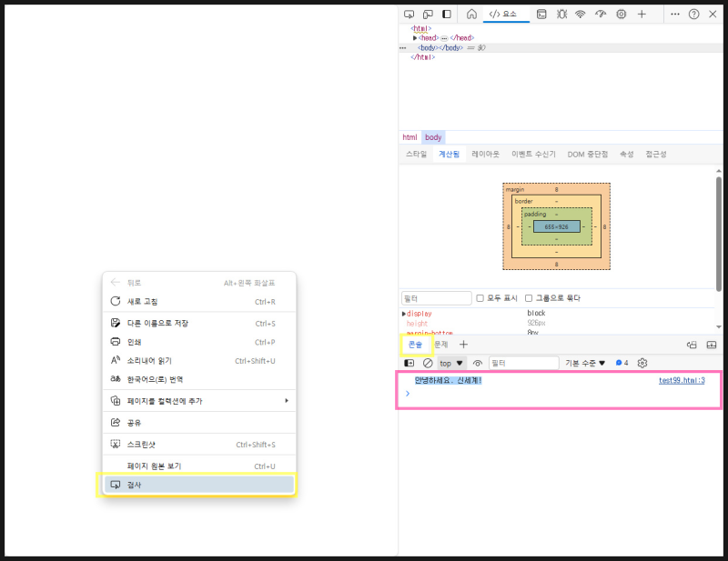
Task: Open the DevTools Welcome home icon
Action: (471, 14)
